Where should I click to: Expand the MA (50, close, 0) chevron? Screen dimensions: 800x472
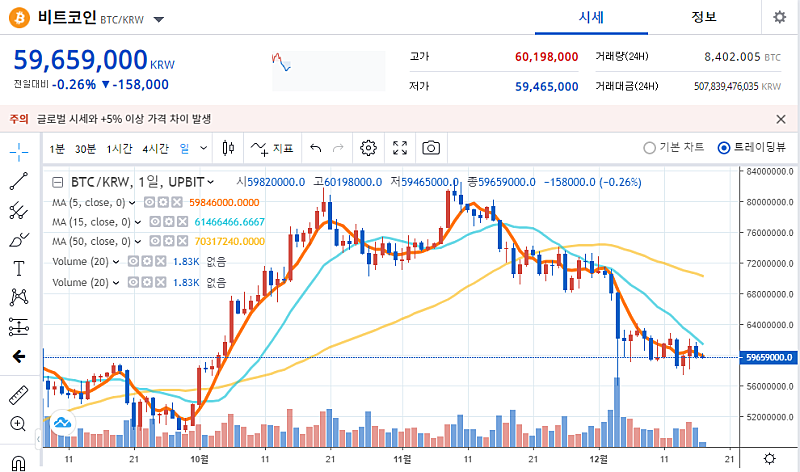[x=138, y=242]
